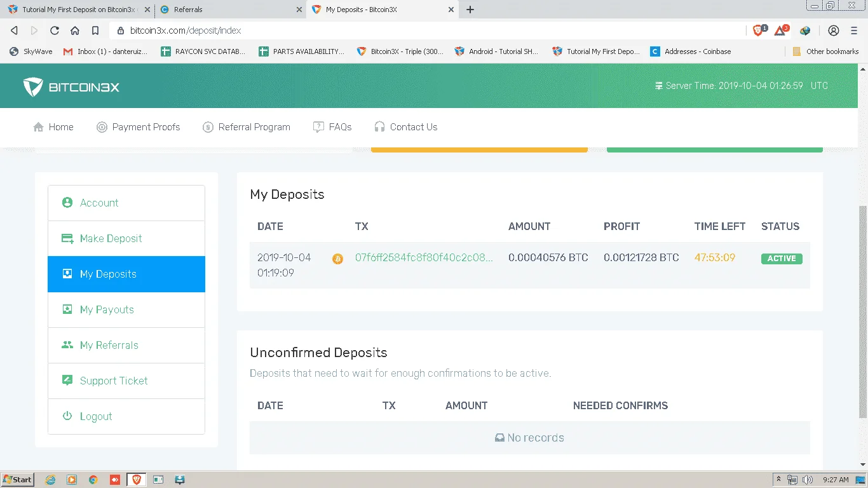Screen dimensions: 868x488
Task: Click the Bitcoin3X logo
Action: [x=71, y=87]
